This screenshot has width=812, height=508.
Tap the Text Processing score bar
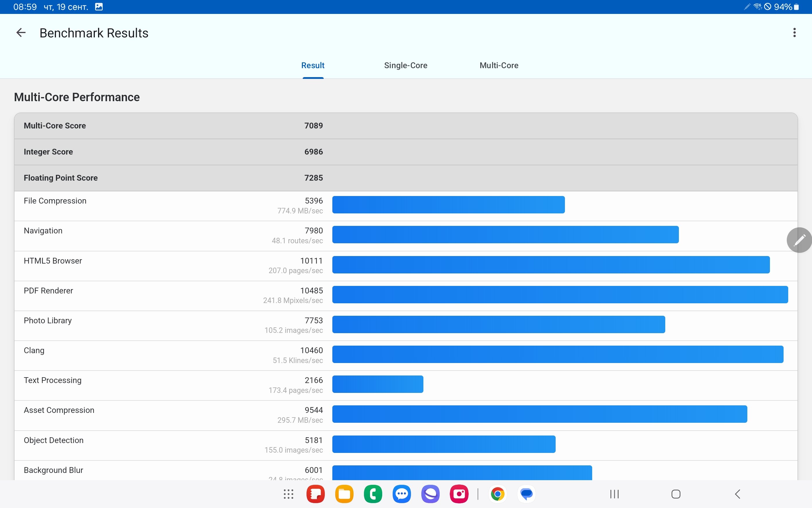378,384
